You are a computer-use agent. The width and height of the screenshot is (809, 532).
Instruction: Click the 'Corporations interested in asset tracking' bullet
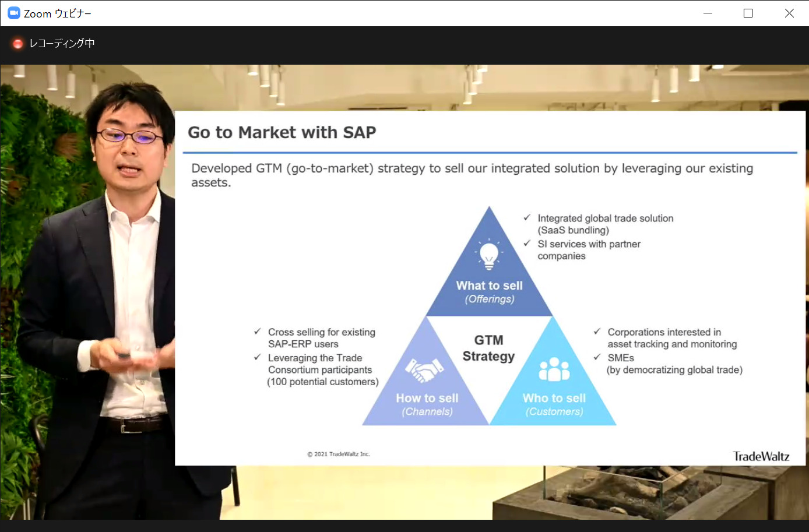[x=672, y=338]
